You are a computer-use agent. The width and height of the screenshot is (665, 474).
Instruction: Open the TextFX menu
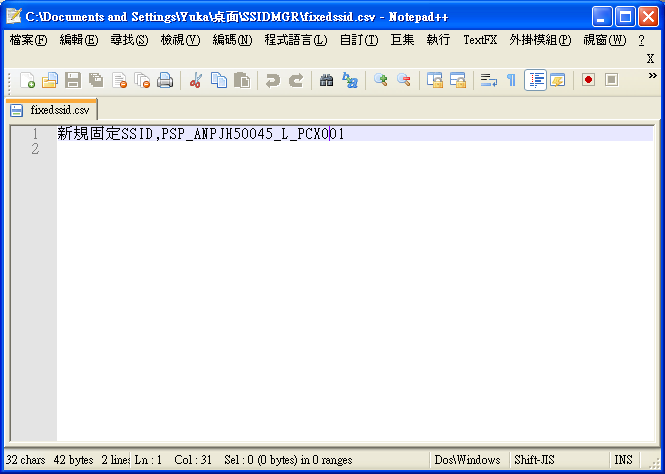point(480,40)
